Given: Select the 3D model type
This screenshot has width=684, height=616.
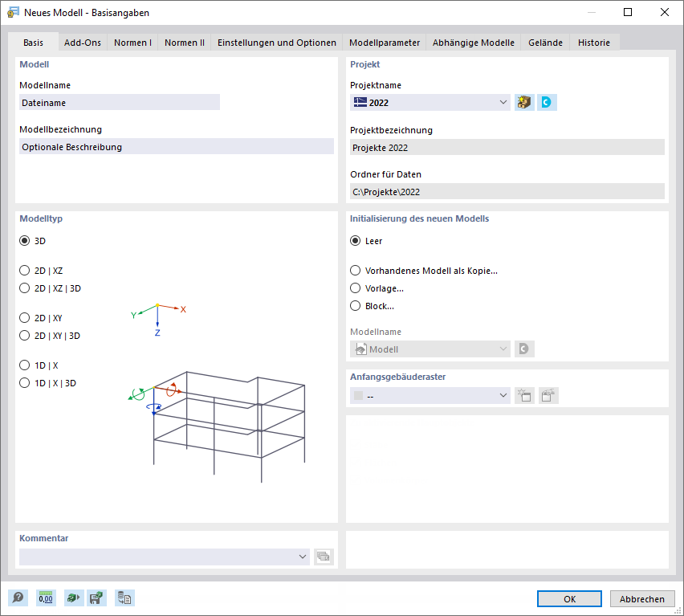Looking at the screenshot, I should pos(24,240).
